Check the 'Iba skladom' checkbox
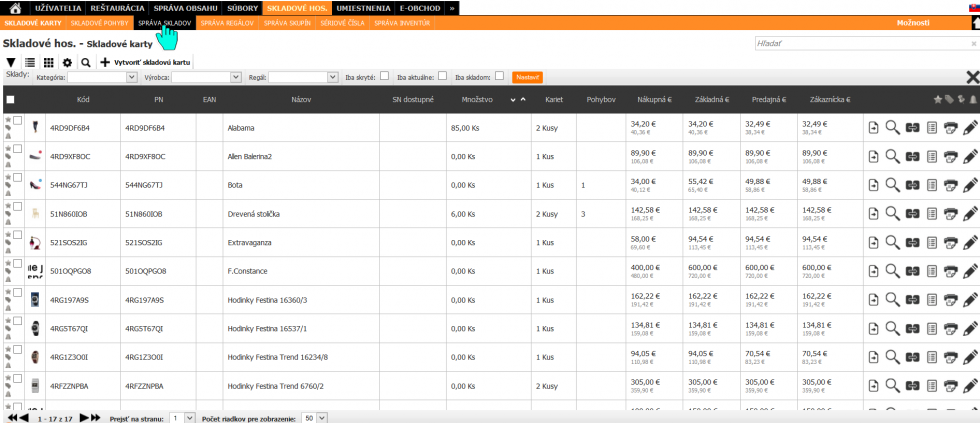This screenshot has width=980, height=423. click(x=499, y=76)
